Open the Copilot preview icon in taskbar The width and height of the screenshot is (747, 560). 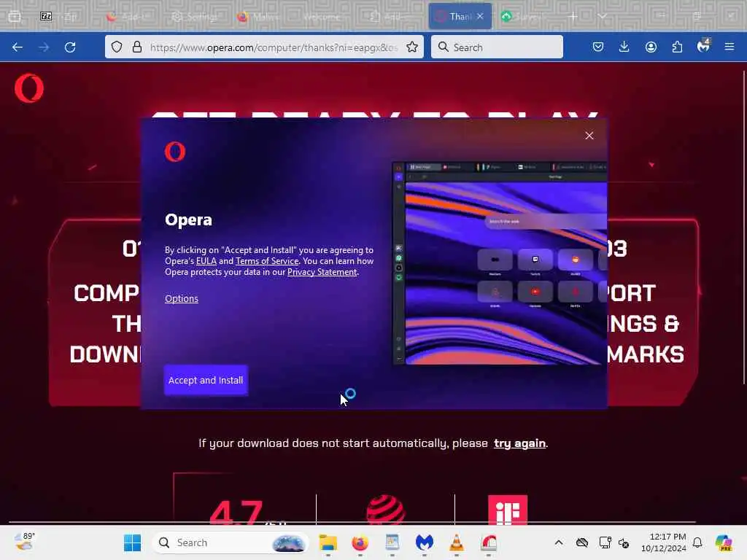click(723, 542)
